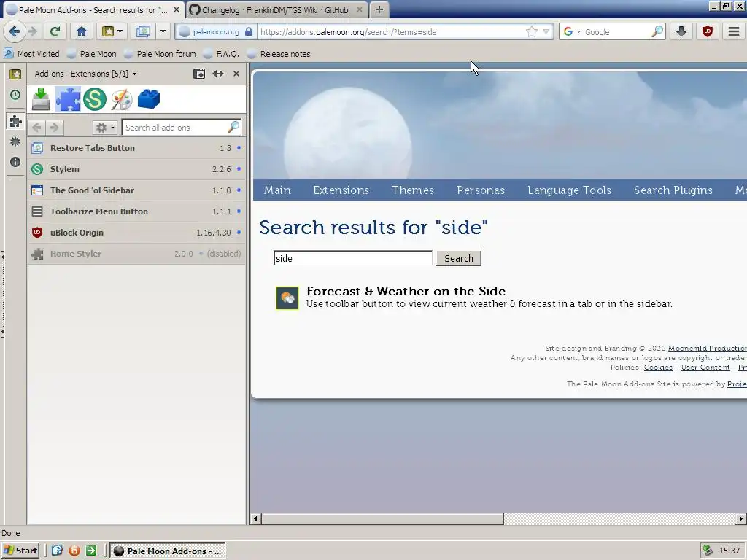Open uBlock Origin toolbar button
This screenshot has width=747, height=560.
(708, 32)
